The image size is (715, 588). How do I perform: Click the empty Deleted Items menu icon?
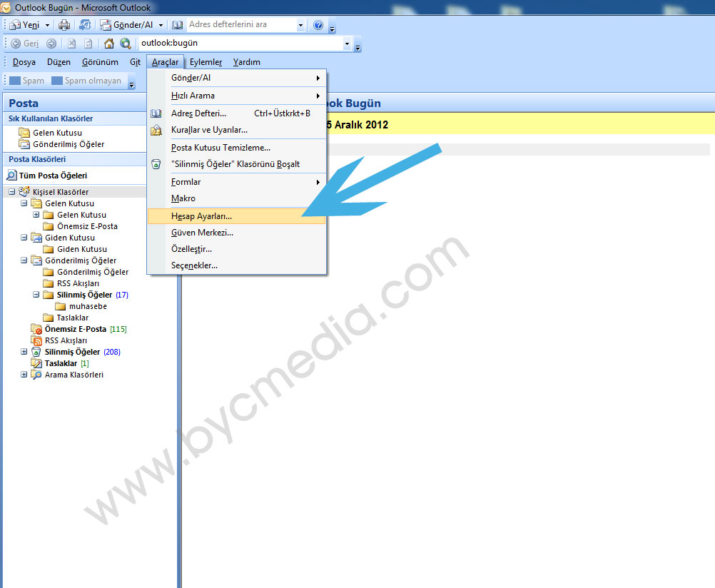coord(156,164)
